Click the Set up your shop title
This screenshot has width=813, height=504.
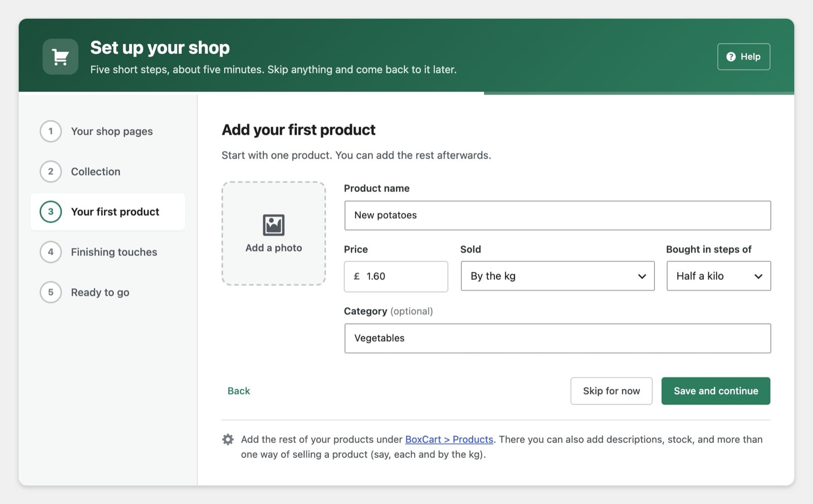point(160,48)
